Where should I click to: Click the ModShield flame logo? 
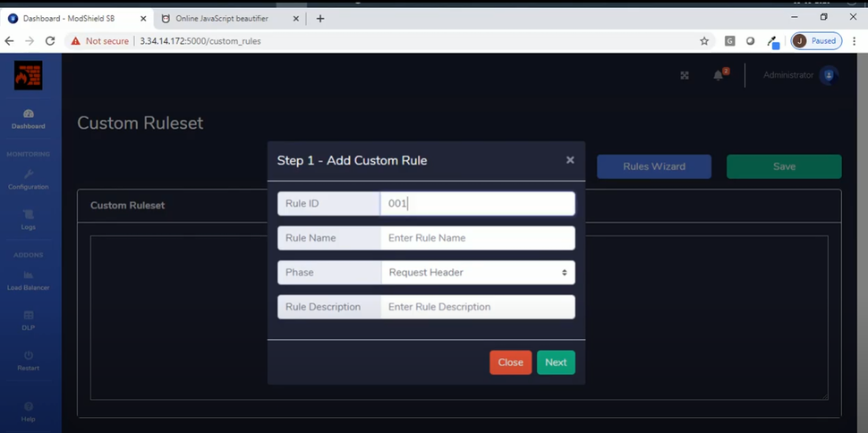click(x=28, y=76)
